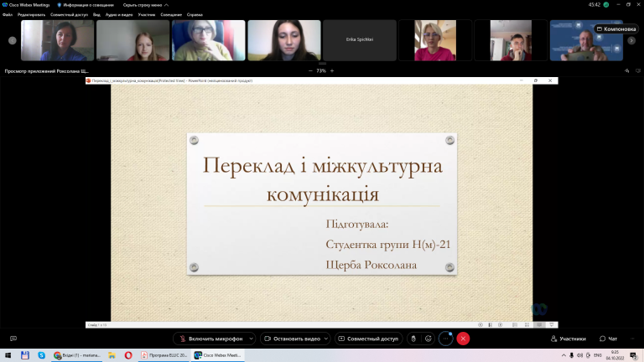Click the raise hand icon

[x=413, y=339]
